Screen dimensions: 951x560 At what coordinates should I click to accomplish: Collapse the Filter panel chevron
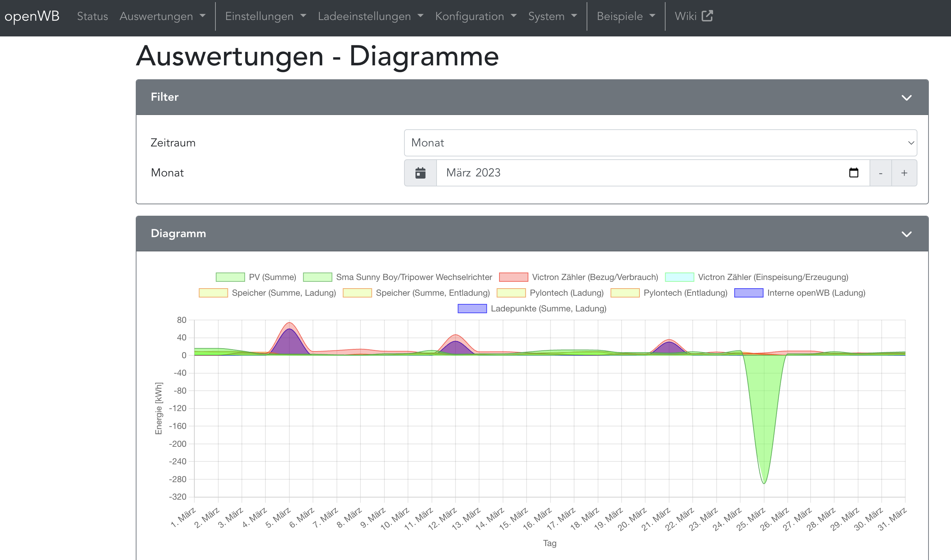point(906,98)
